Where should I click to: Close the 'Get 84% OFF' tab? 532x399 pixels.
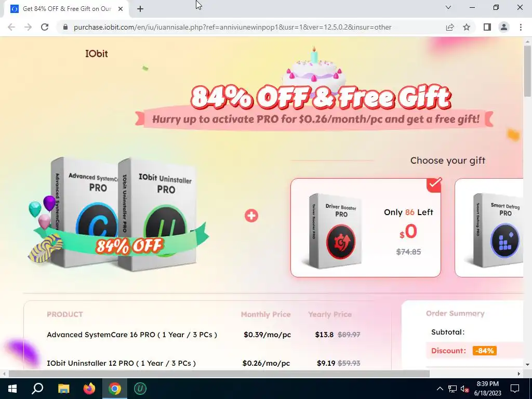tap(121, 9)
